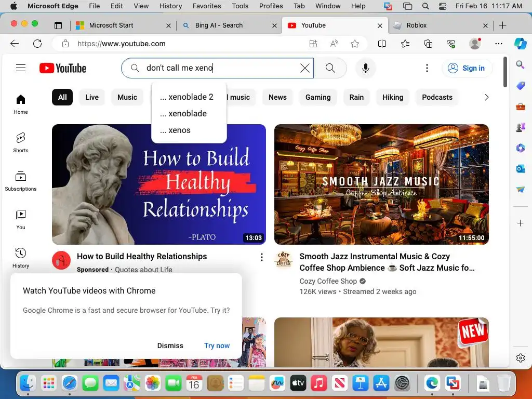Click the YouTube logo
This screenshot has width=532, height=399.
pos(63,68)
